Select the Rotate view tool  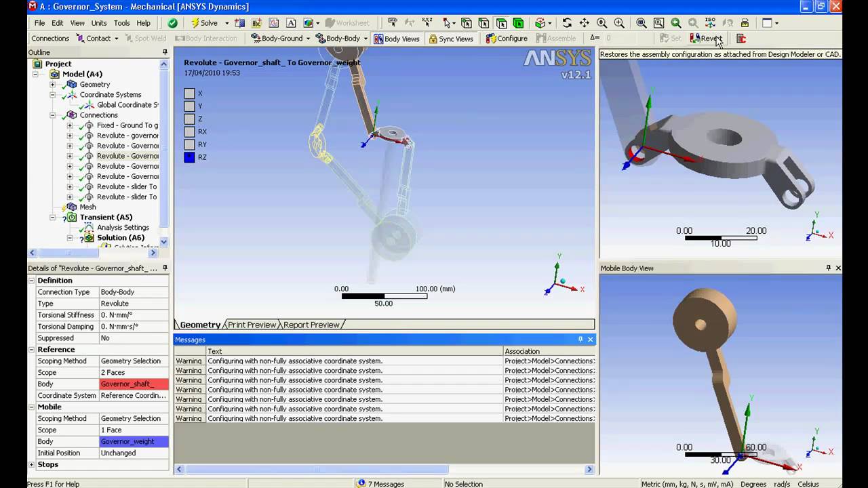click(567, 23)
